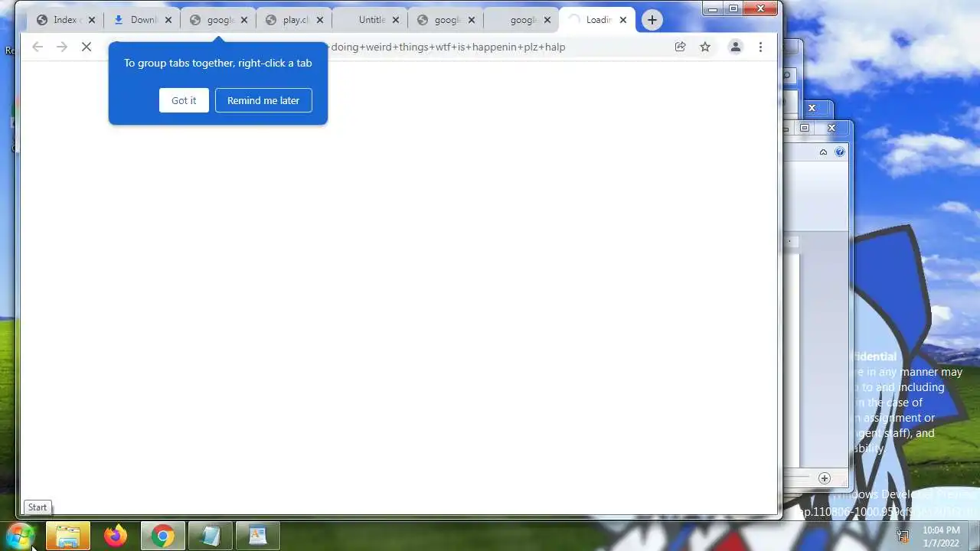Click the taskbar clock 10:04 PM
Image resolution: width=980 pixels, height=551 pixels.
pos(941,536)
